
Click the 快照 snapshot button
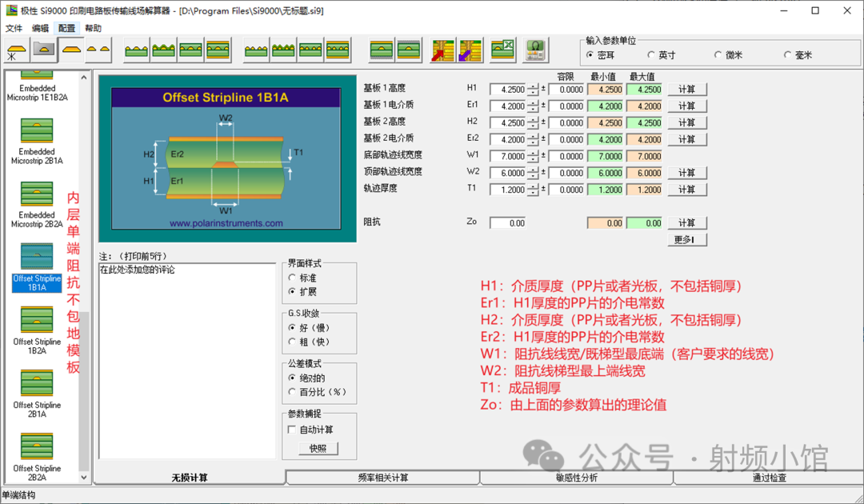[318, 449]
